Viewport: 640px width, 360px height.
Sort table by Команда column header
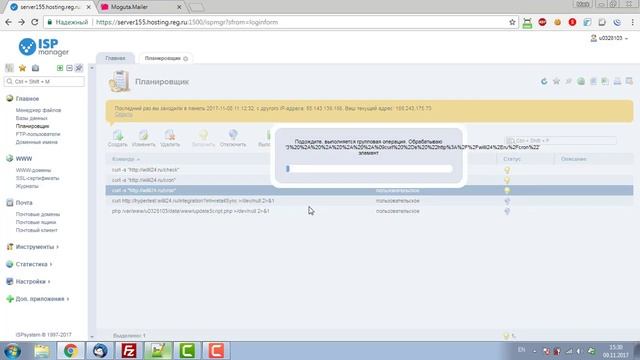(x=126, y=159)
